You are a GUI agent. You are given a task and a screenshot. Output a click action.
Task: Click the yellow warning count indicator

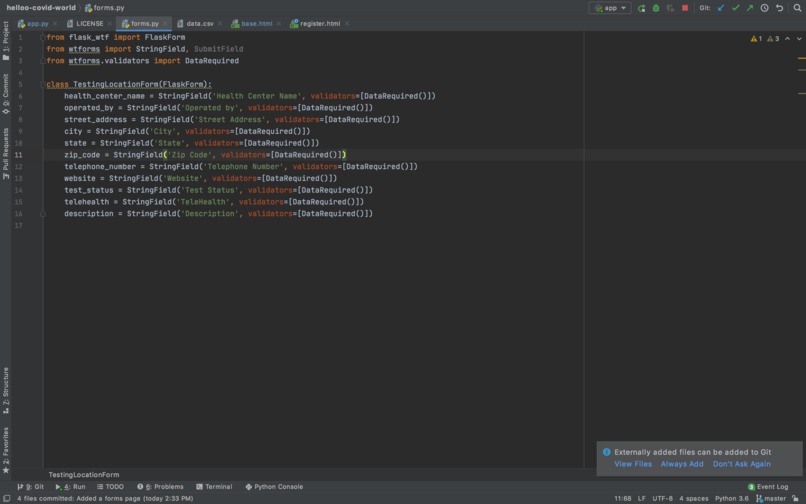756,39
